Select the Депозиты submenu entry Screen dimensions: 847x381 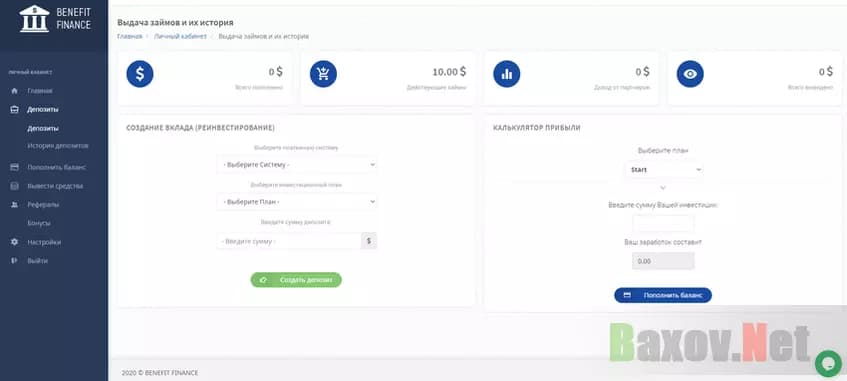pyautogui.click(x=43, y=129)
